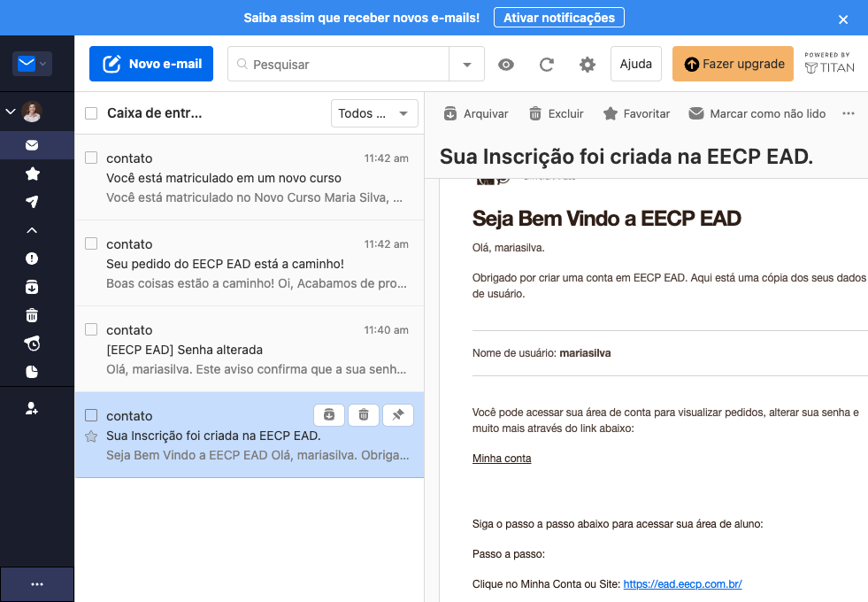Check the box for 'Seu pedido do EECP' email
Viewport: 868px width, 602px height.
tap(91, 243)
